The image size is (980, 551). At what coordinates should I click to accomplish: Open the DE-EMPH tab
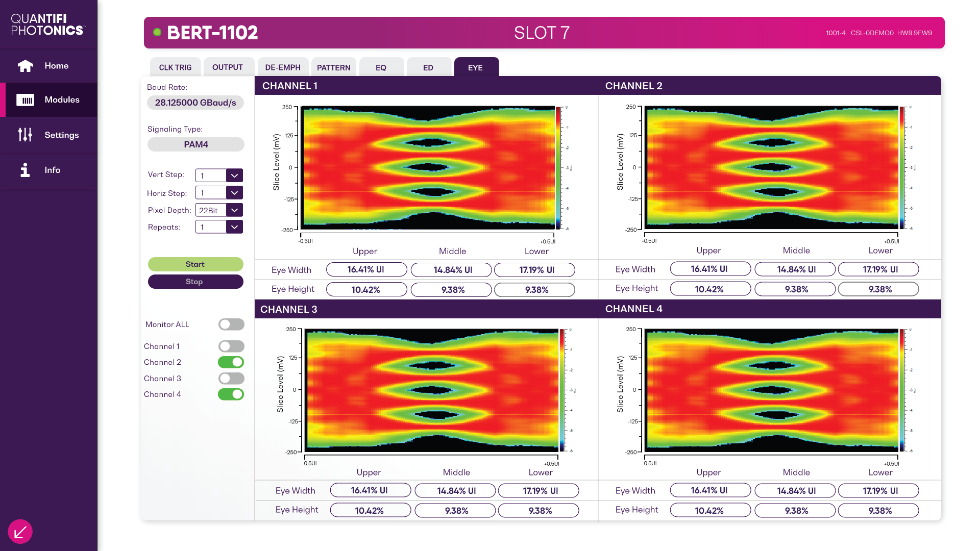(283, 67)
